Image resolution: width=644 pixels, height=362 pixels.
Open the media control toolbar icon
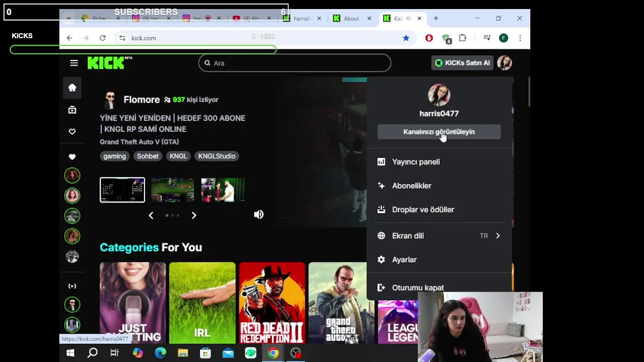(487, 38)
